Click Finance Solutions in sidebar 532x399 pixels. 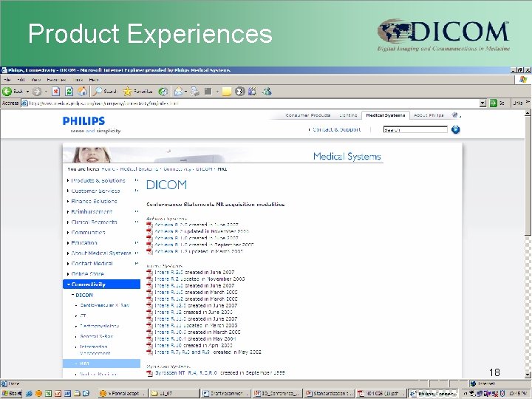coord(94,201)
